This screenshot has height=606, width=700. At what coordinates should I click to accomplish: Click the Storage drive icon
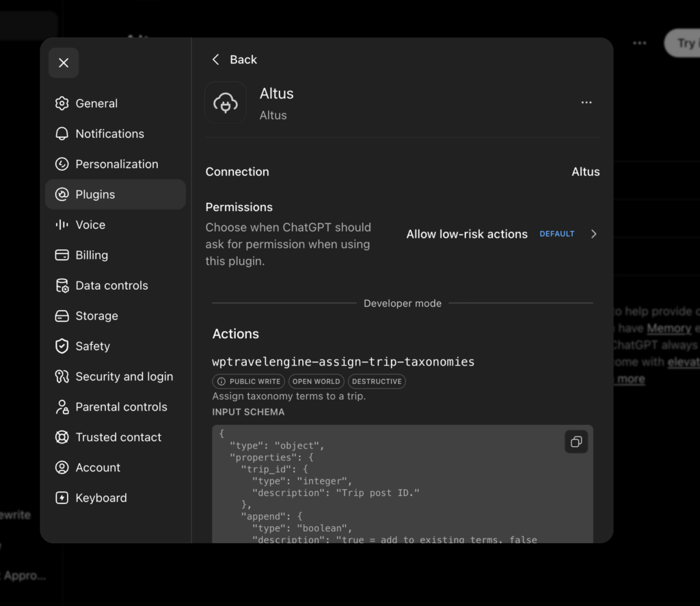(x=62, y=316)
